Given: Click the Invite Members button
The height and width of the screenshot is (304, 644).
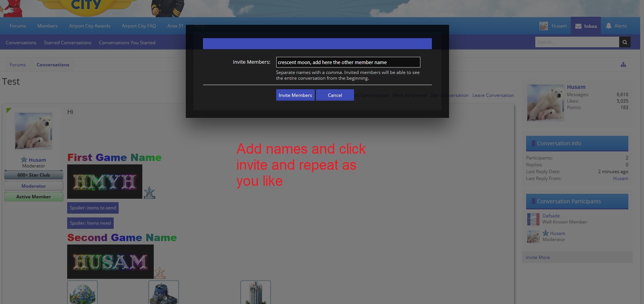Looking at the screenshot, I should [x=295, y=95].
